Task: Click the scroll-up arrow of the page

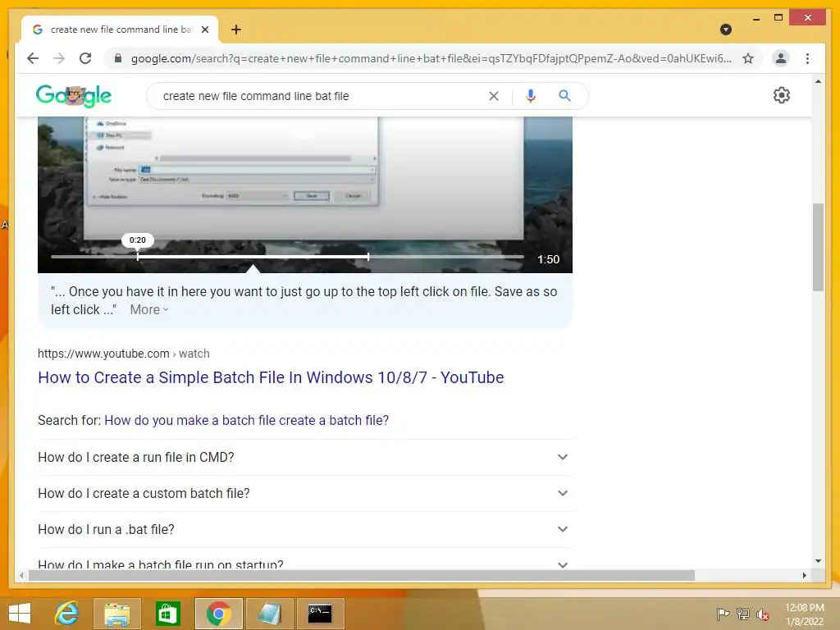Action: (818, 81)
